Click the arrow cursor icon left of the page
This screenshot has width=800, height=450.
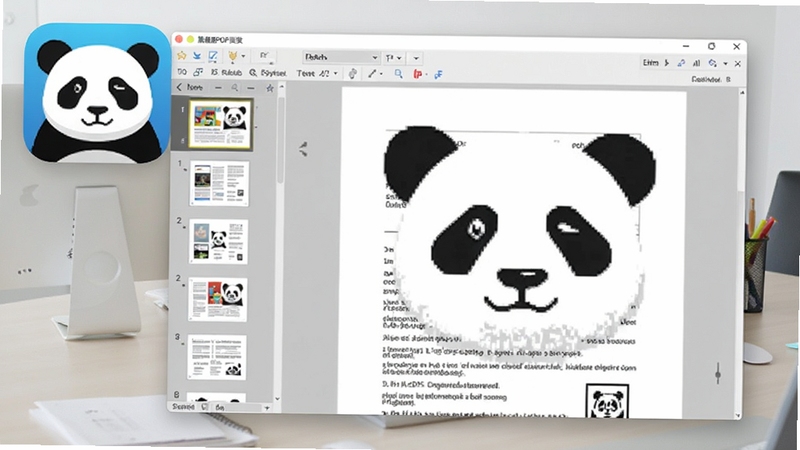pyautogui.click(x=304, y=149)
